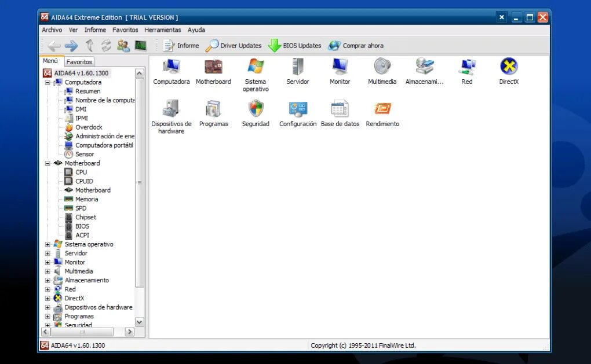Open the Configuración icon in main pane
Image resolution: width=591 pixels, height=364 pixels.
(x=298, y=109)
